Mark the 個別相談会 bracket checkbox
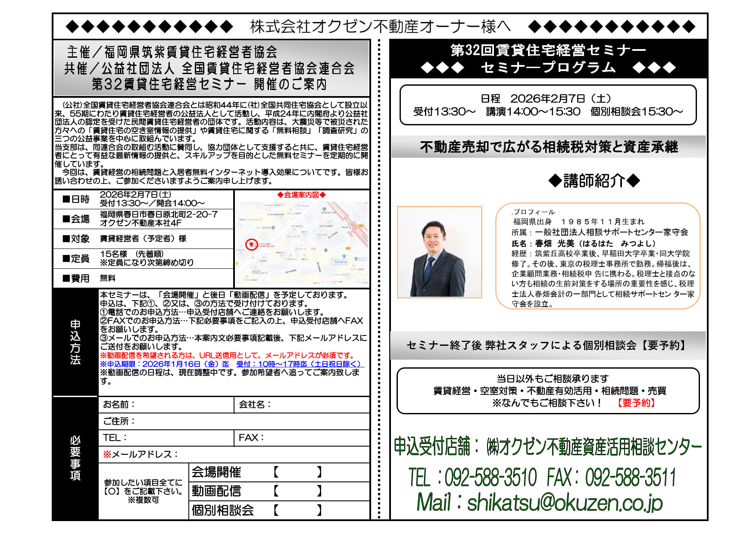Image resolution: width=756 pixels, height=534 pixels. point(297,510)
